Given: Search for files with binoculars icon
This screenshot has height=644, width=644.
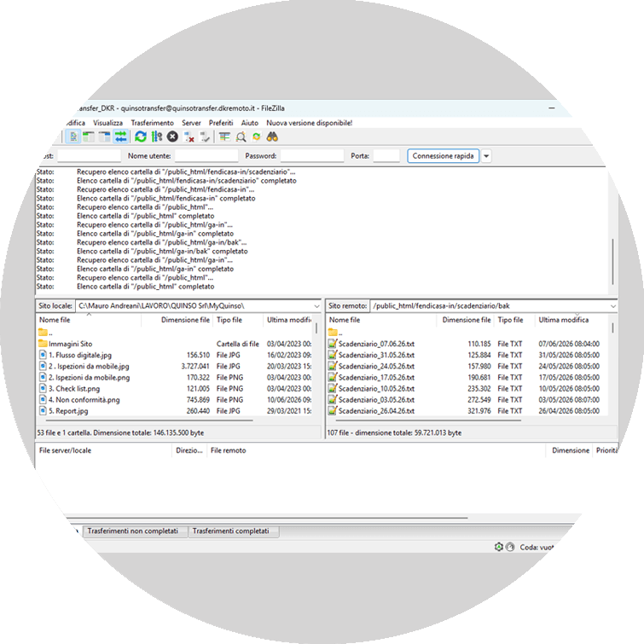Looking at the screenshot, I should (272, 136).
